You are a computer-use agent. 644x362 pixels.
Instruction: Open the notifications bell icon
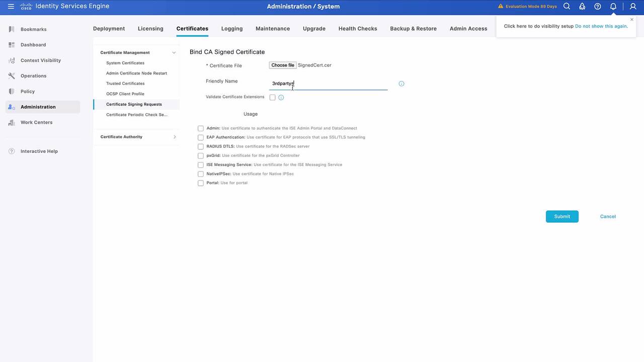point(613,7)
